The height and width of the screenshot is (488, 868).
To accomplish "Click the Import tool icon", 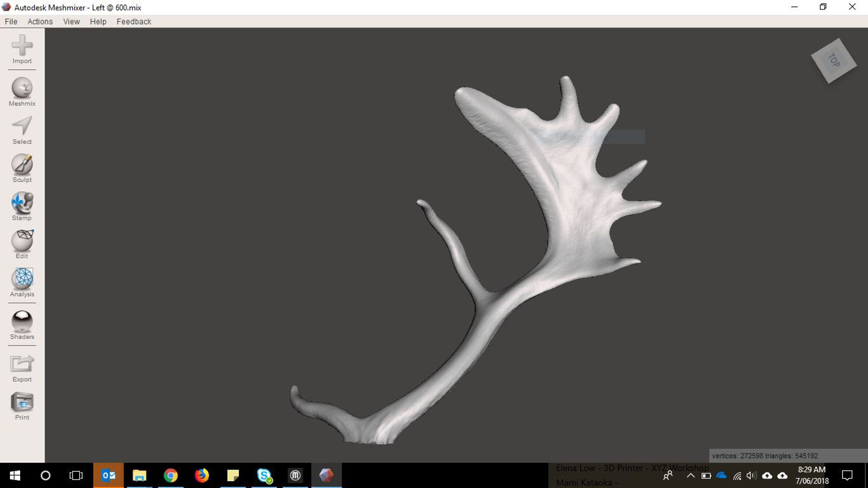I will pos(22,49).
